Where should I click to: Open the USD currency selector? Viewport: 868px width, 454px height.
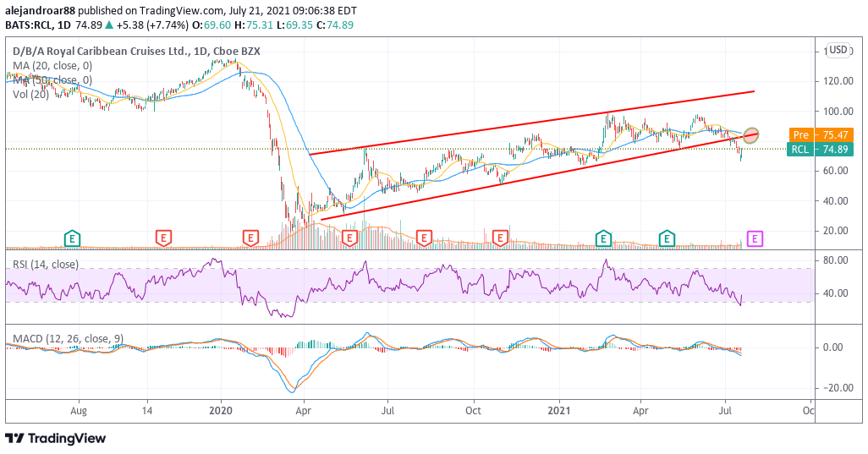pos(838,50)
